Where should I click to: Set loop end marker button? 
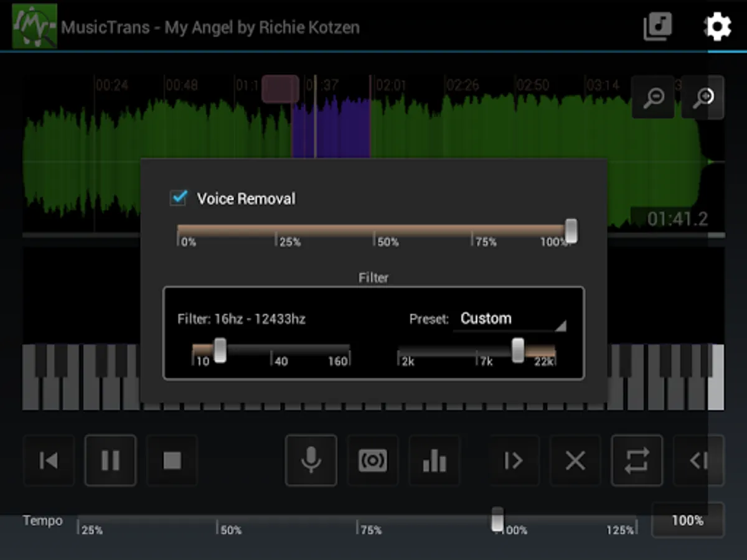pos(698,460)
